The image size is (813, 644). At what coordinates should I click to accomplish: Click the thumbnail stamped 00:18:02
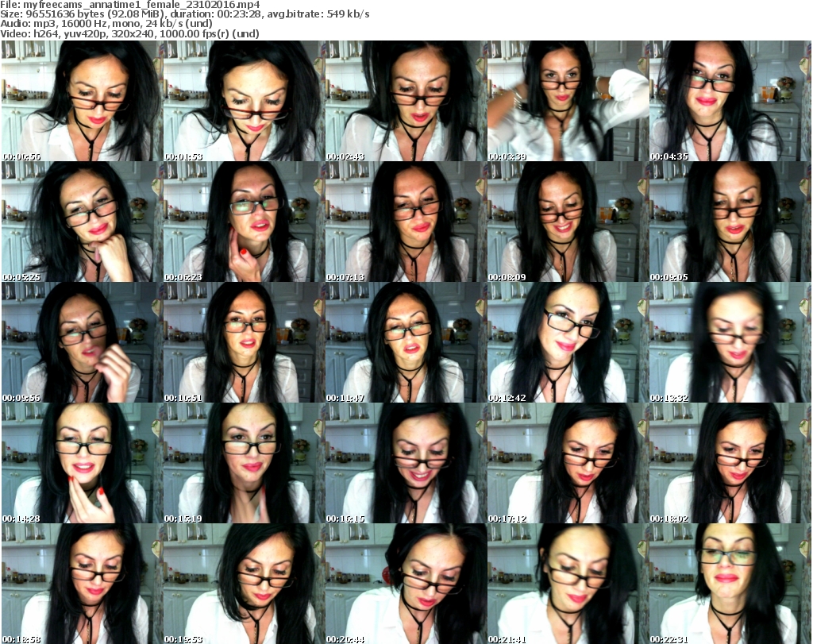730,463
